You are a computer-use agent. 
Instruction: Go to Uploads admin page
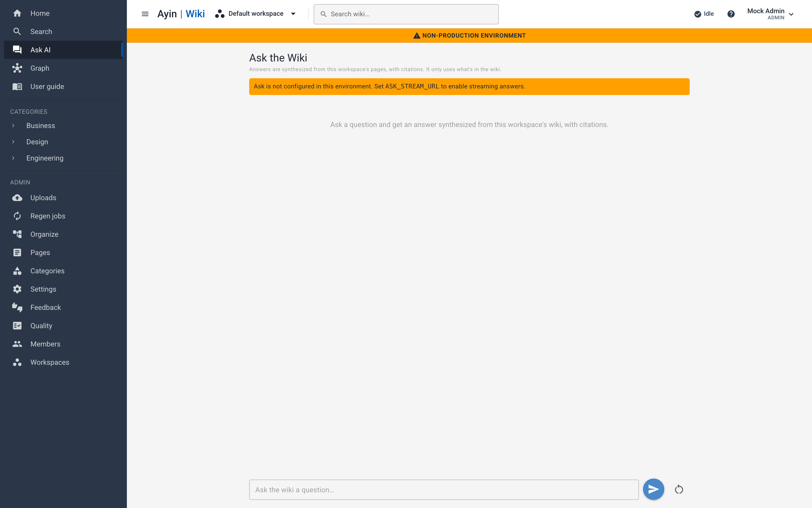[63, 198]
